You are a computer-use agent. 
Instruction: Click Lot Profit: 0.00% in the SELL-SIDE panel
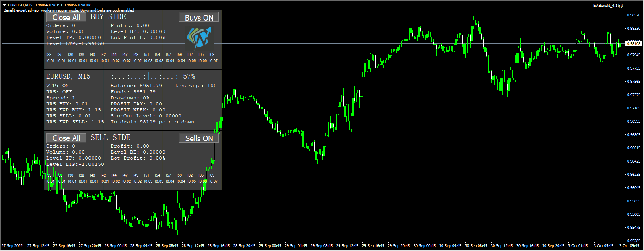pos(138,158)
